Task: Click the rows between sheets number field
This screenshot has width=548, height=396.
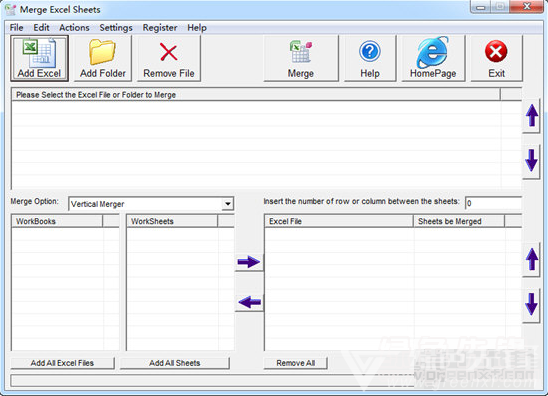Action: pos(493,203)
